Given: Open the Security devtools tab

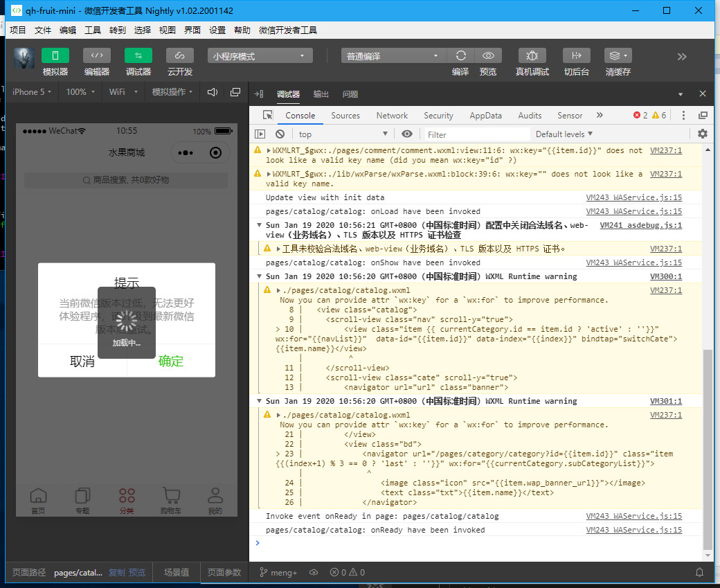Looking at the screenshot, I should coord(438,116).
